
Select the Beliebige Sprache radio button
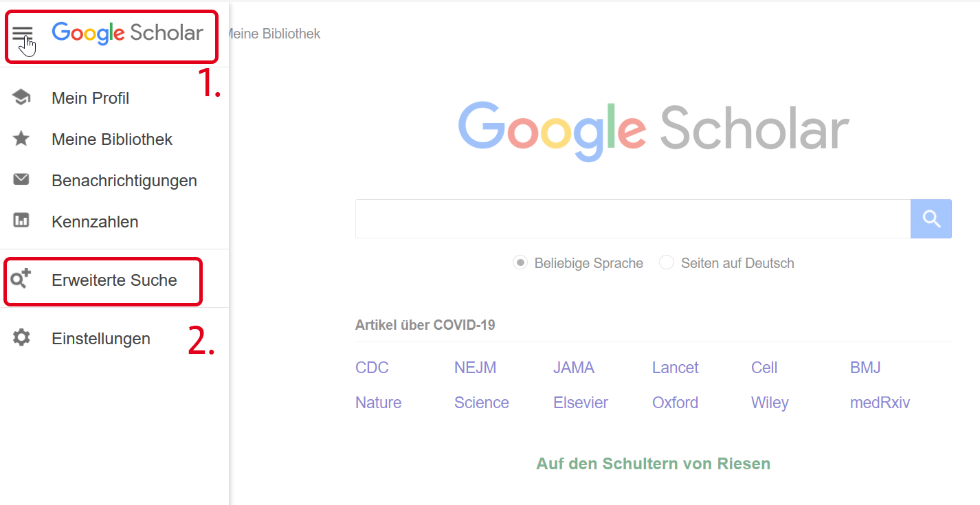coord(520,262)
